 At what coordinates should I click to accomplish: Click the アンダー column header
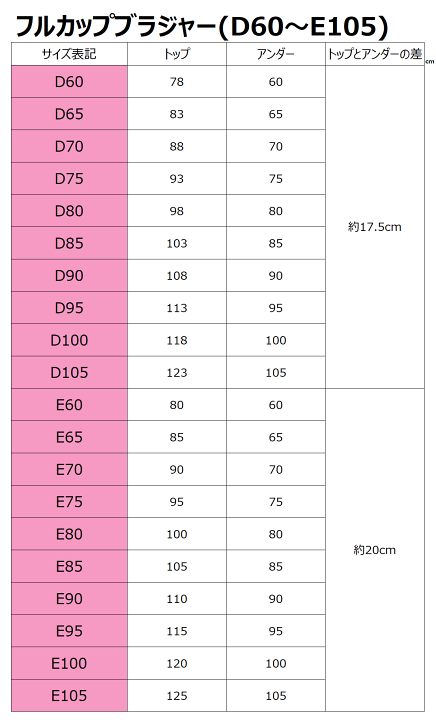point(276,54)
